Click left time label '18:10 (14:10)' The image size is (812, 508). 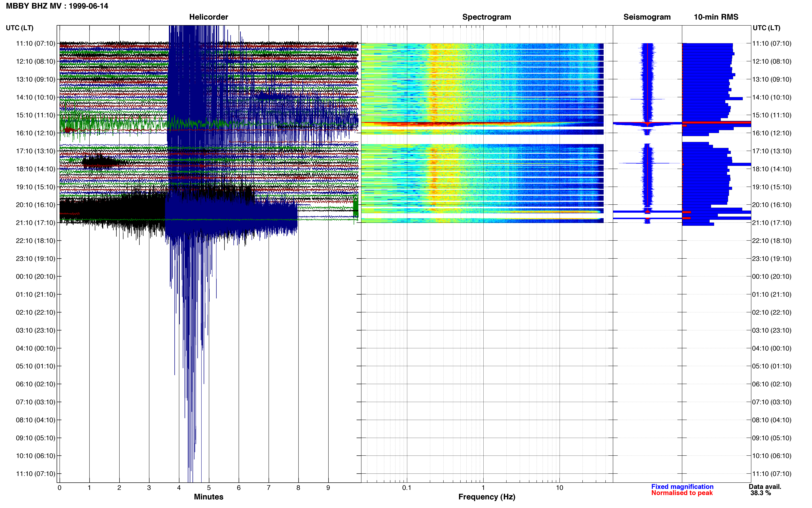36,169
